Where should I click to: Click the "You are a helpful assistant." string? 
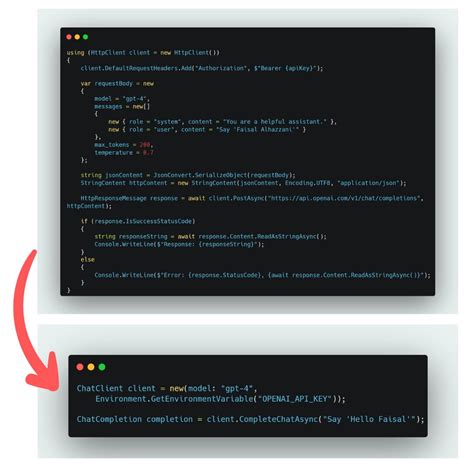click(275, 122)
